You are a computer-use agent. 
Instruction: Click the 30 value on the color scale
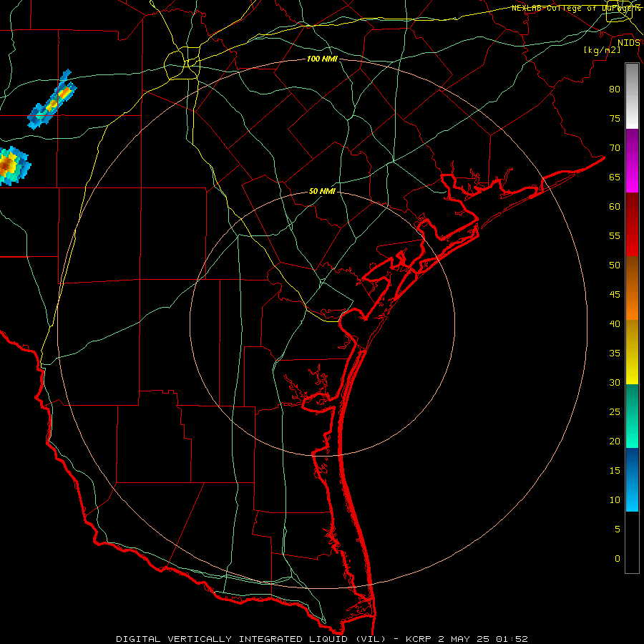[615, 382]
